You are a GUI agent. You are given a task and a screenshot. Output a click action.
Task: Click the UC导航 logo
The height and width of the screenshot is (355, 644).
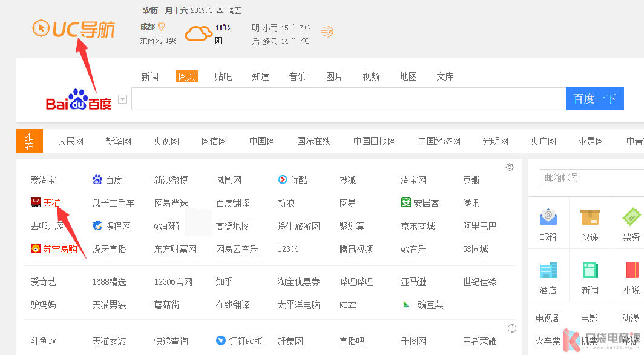tap(73, 28)
